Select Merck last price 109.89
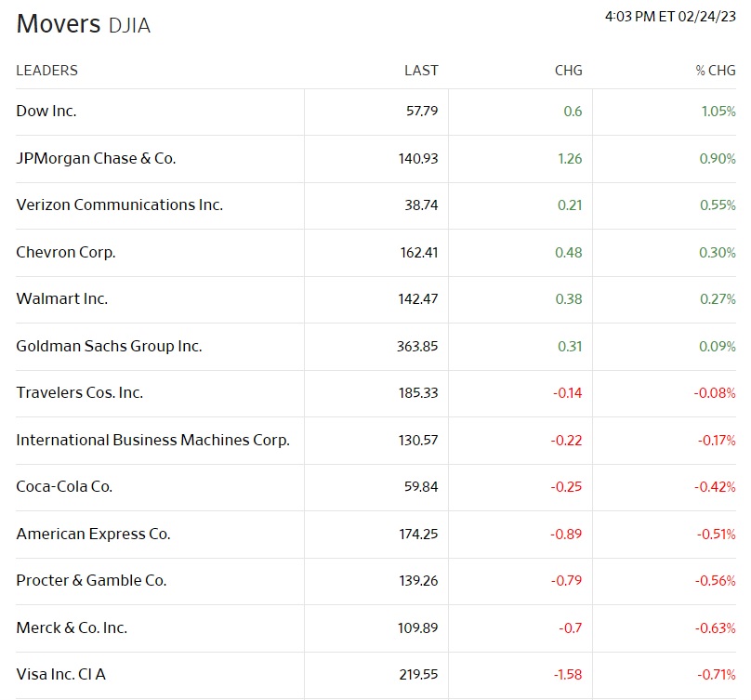This screenshot has width=751, height=700. 417,628
